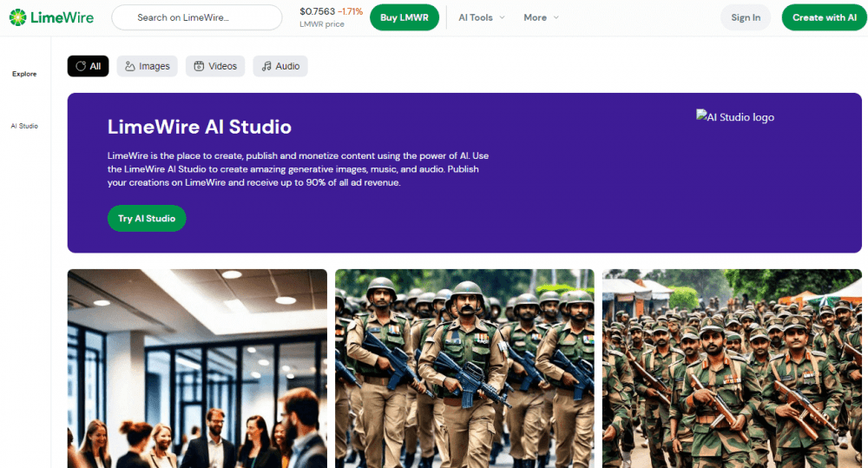Expand the AI Tools dropdown menu
Viewport: 868px width, 468px height.
point(482,17)
